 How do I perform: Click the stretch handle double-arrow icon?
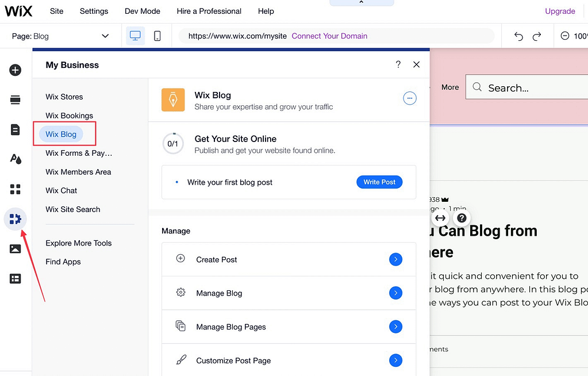440,218
